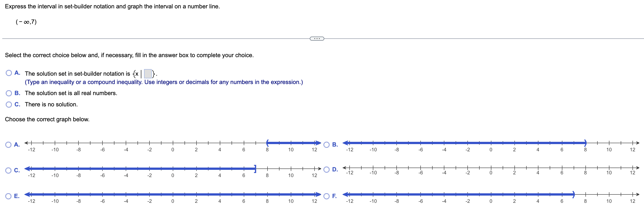The width and height of the screenshot is (644, 215).
Task: Click the ellipsis divider to collapse the problem
Action: point(317,38)
